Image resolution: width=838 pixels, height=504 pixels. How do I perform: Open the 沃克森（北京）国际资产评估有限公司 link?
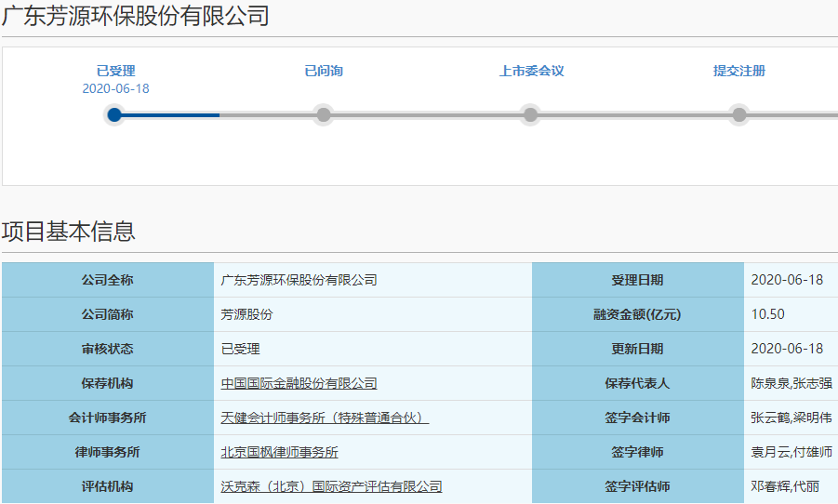pos(331,486)
